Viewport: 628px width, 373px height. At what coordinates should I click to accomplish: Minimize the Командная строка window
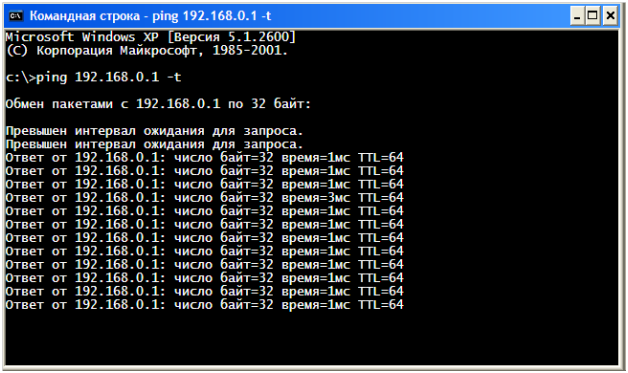click(x=577, y=16)
